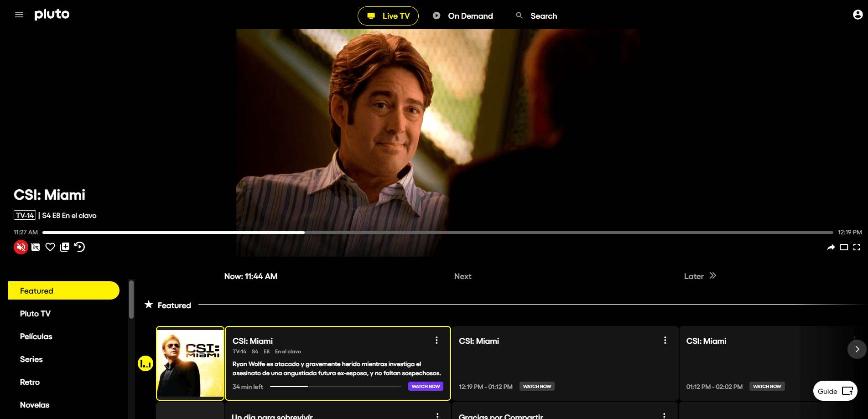Screen dimensions: 868x419
Task: Click WATCH NOW for 12:19 PM show
Action: pos(537,386)
